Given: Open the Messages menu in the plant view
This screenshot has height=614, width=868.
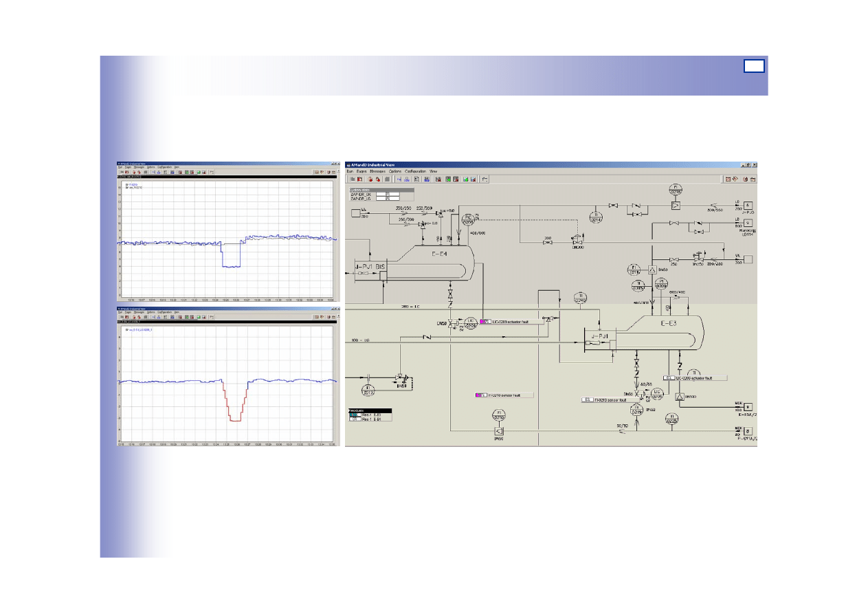Looking at the screenshot, I should (378, 171).
